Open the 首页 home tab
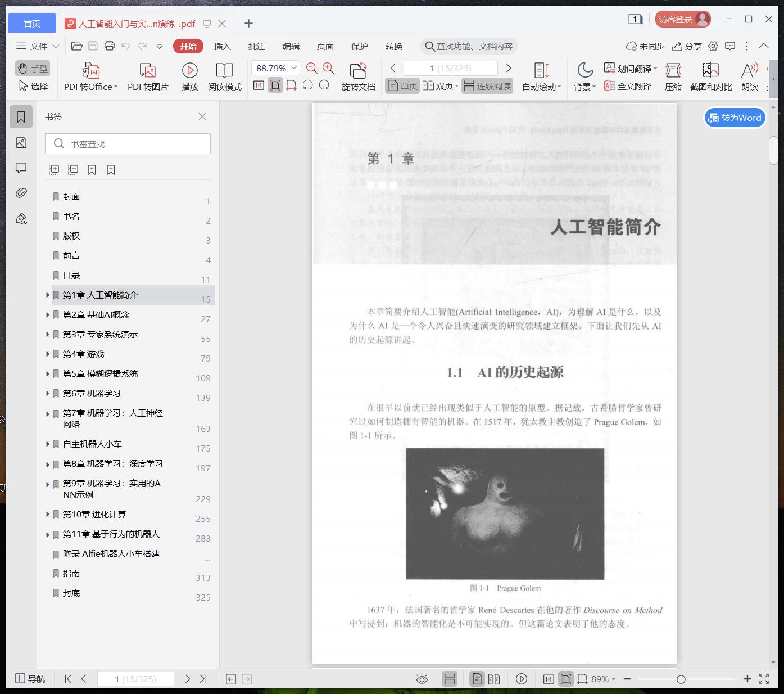 [32, 23]
